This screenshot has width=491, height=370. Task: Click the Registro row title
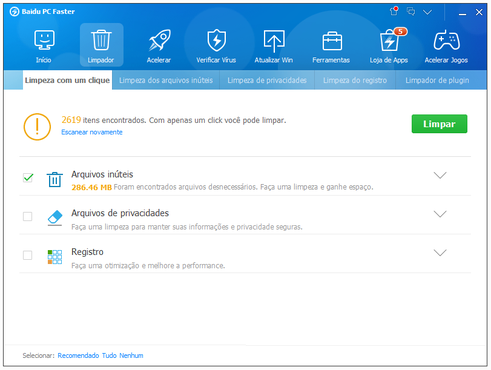pos(87,252)
